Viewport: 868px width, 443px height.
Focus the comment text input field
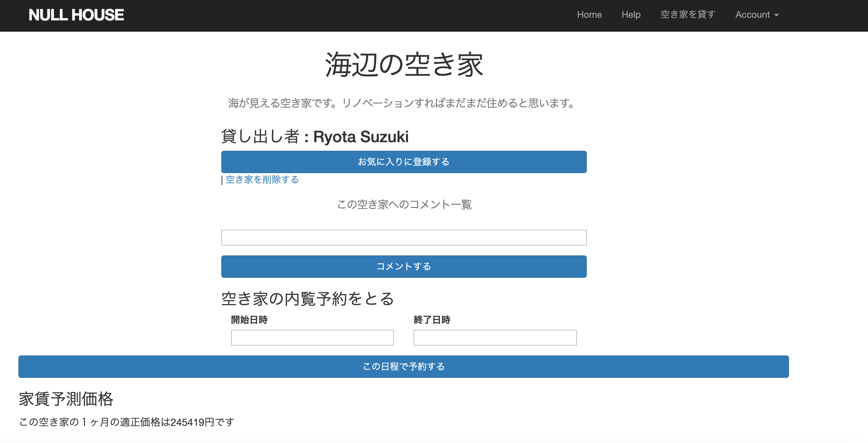pyautogui.click(x=404, y=238)
